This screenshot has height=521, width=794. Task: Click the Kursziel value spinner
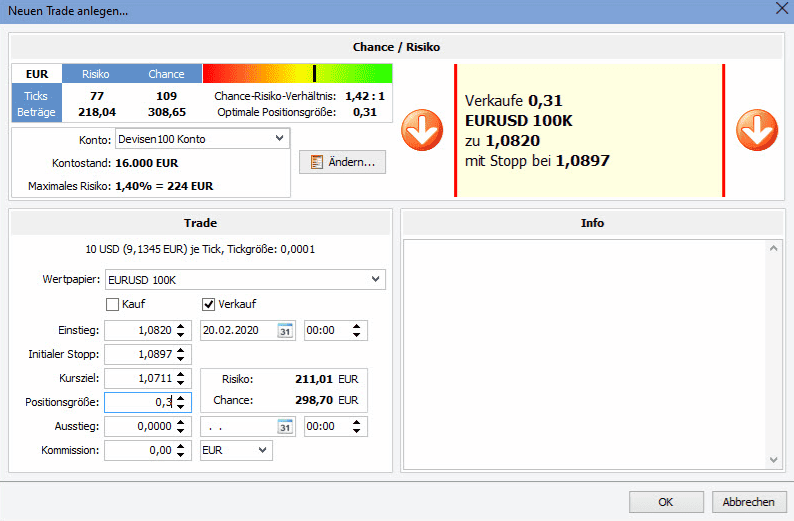(x=181, y=378)
